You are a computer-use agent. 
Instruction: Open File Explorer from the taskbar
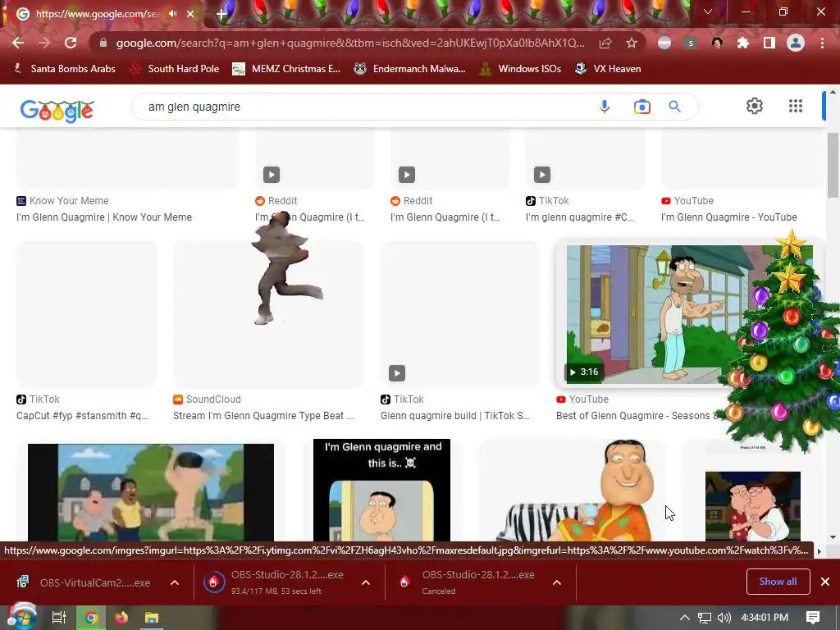tap(152, 618)
